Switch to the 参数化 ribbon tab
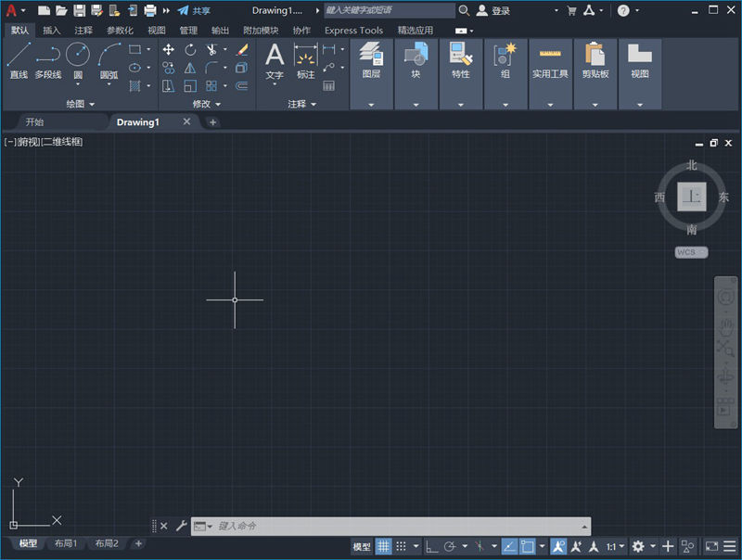 click(x=120, y=31)
